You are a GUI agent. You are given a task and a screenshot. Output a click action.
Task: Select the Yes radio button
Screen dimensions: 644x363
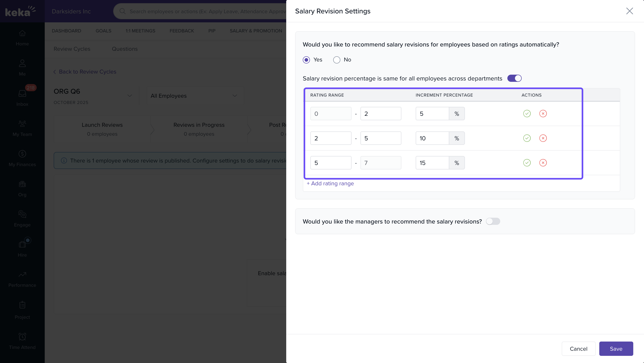click(x=306, y=60)
